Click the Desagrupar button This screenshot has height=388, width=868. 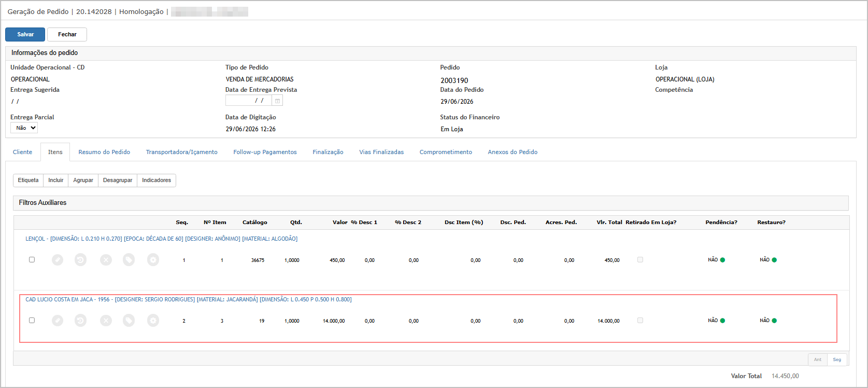[118, 180]
